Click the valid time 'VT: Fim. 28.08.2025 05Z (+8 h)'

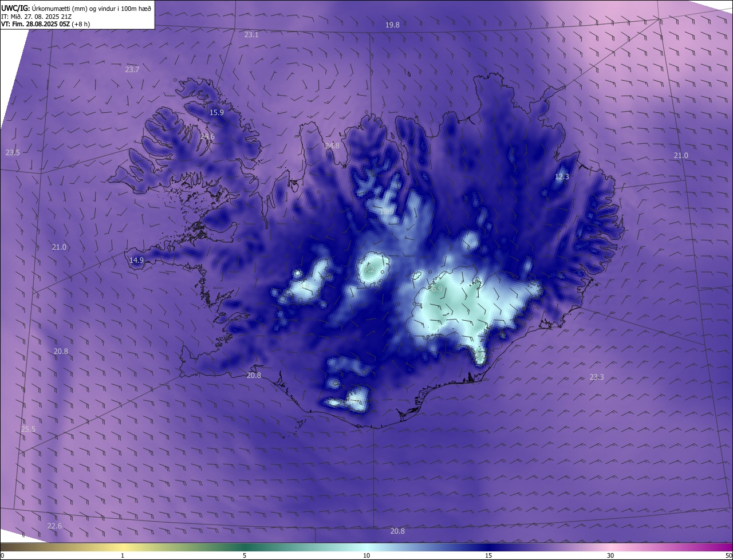(45, 24)
